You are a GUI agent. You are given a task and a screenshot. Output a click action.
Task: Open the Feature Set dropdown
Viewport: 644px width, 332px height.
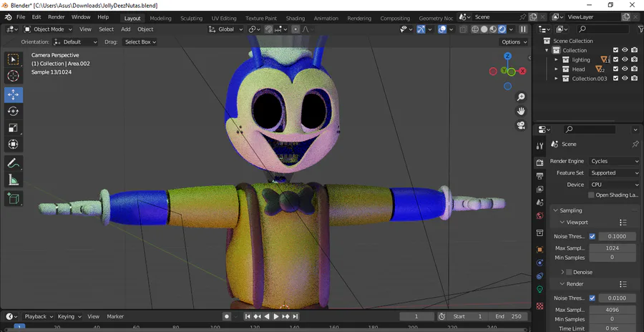click(615, 173)
